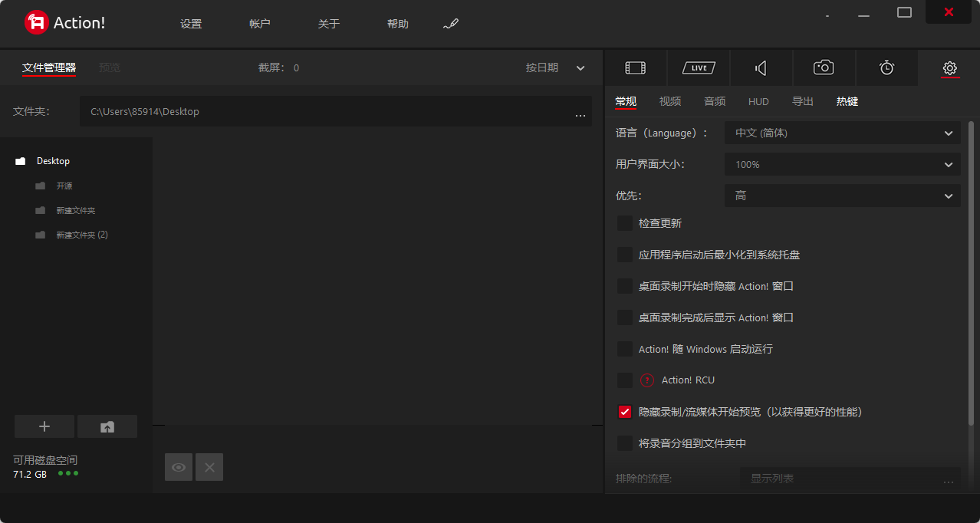Open the 按日期 sorting dropdown

pos(554,67)
